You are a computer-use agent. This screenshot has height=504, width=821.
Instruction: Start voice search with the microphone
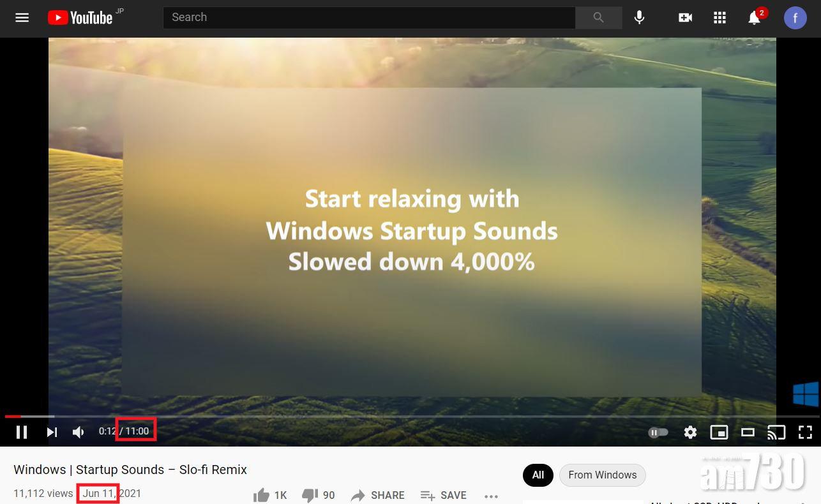(639, 18)
